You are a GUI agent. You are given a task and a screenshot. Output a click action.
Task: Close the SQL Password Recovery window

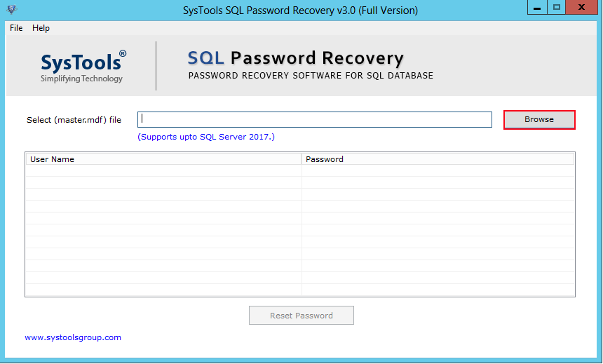point(583,8)
